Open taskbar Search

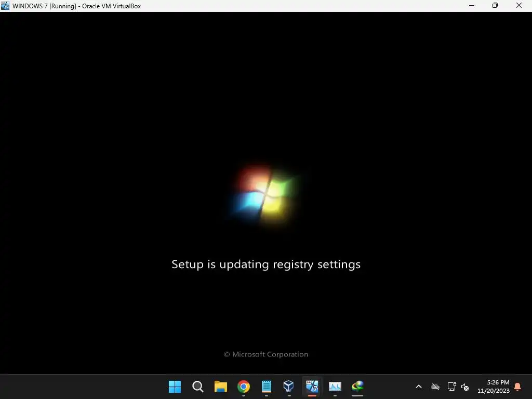pyautogui.click(x=198, y=387)
